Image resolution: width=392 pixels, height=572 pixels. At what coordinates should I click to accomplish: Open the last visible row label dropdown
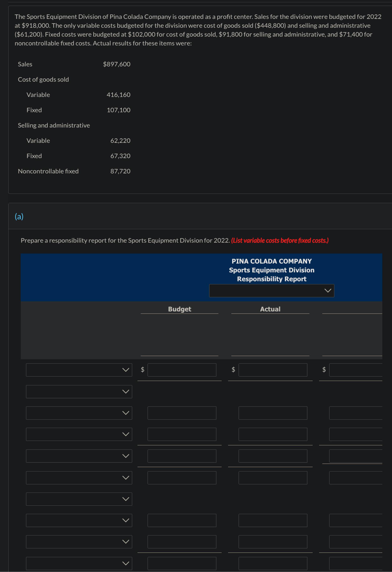[x=79, y=563]
